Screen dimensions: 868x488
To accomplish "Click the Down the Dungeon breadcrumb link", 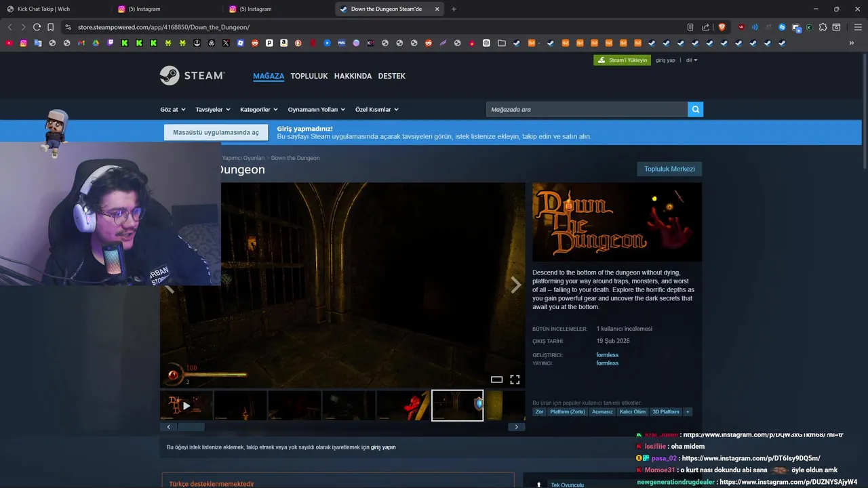I will click(295, 158).
